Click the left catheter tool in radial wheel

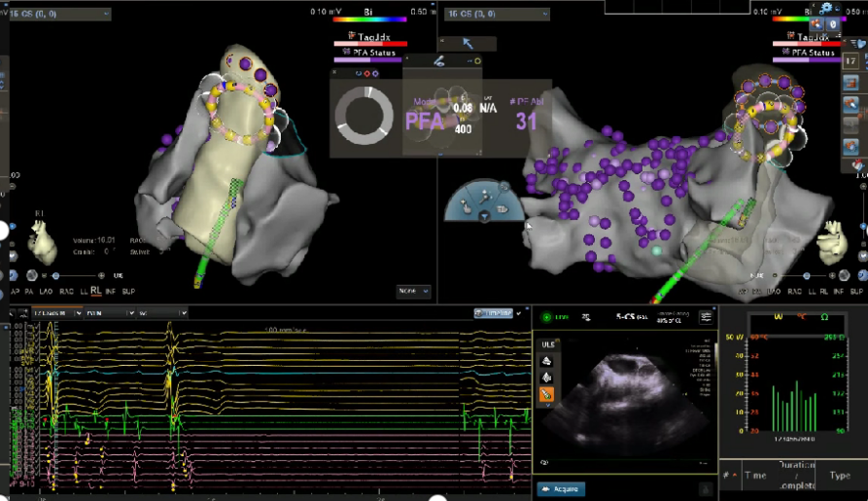click(467, 207)
